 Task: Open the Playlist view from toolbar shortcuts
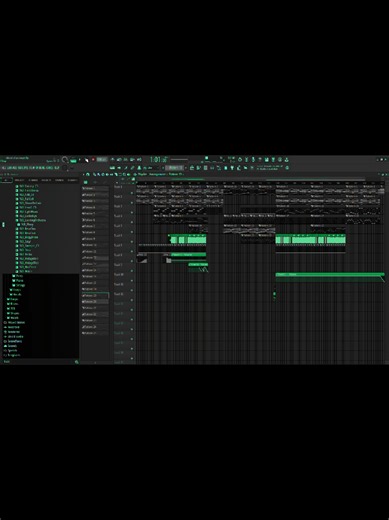(x=192, y=168)
